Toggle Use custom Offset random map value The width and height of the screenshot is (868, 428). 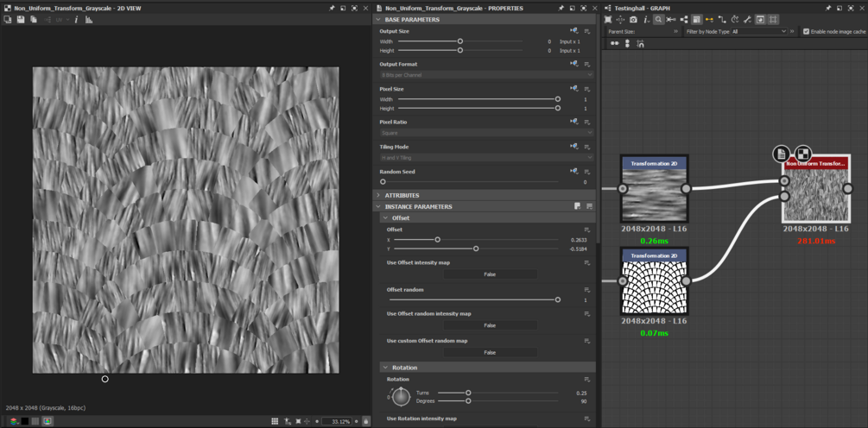coord(490,352)
